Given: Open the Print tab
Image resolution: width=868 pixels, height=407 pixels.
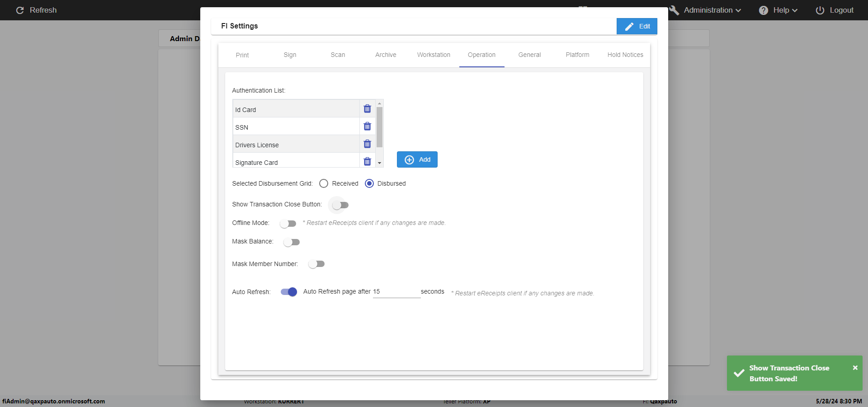Looking at the screenshot, I should (x=242, y=55).
